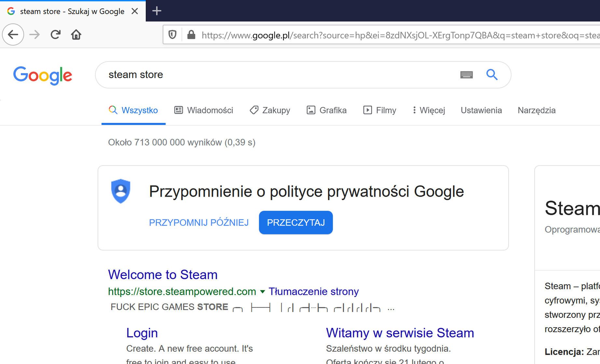Select the 'steam store - Szukaj w Google' browser tab
The height and width of the screenshot is (364, 600).
click(x=73, y=11)
